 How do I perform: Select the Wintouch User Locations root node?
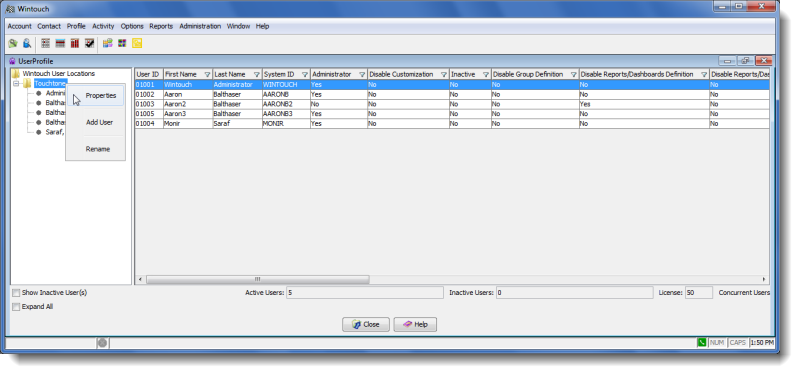pos(59,73)
